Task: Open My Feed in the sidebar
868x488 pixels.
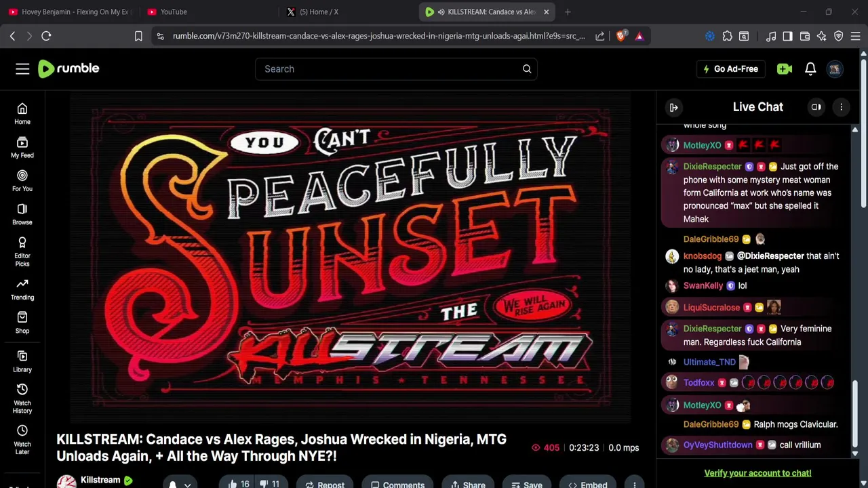Action: tap(22, 147)
